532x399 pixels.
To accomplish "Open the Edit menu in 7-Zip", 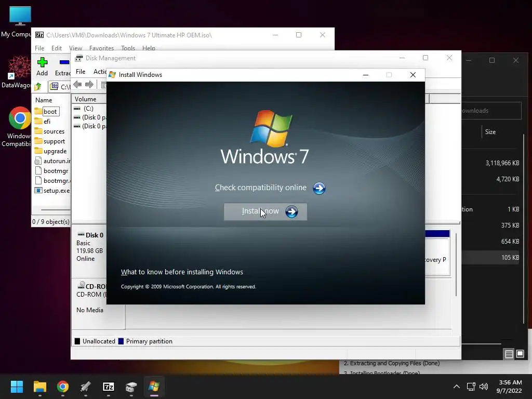I will tap(57, 48).
